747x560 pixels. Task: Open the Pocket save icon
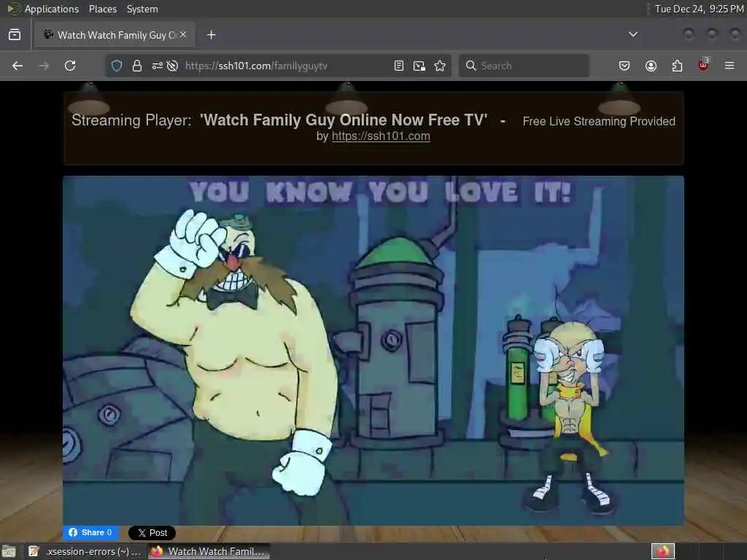(x=624, y=66)
